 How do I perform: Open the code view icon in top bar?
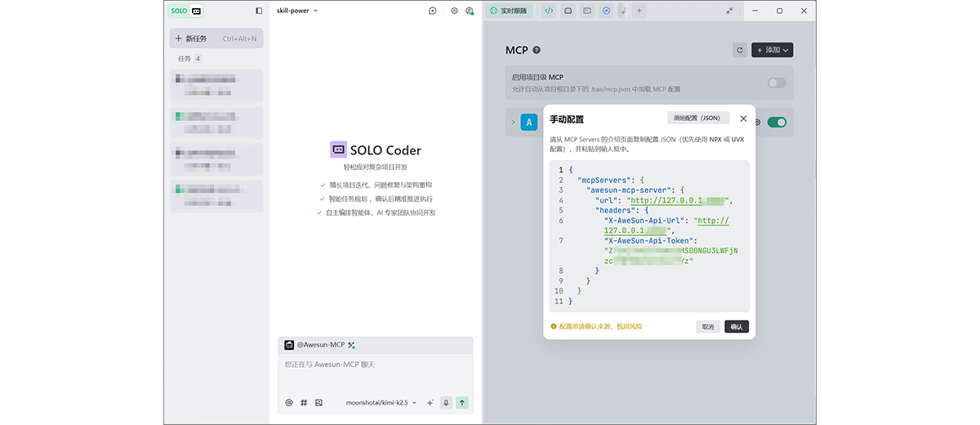549,11
